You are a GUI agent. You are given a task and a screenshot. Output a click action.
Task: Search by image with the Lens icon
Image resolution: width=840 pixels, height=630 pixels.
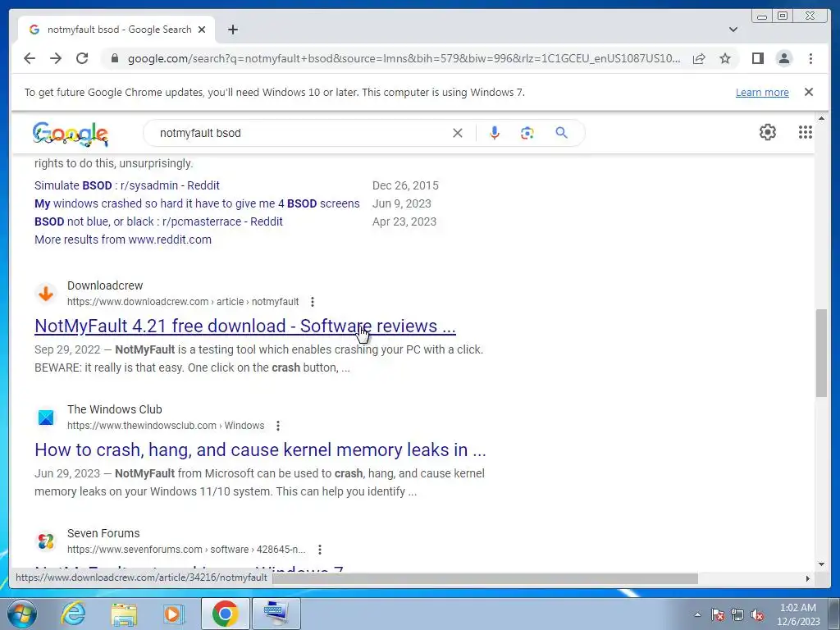(x=527, y=133)
